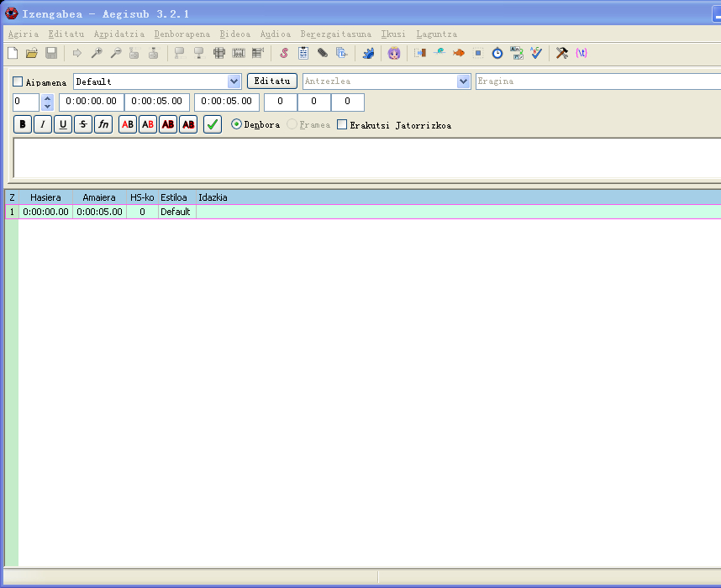Pick secondary color with second AB button
721x588 pixels.
tap(148, 124)
